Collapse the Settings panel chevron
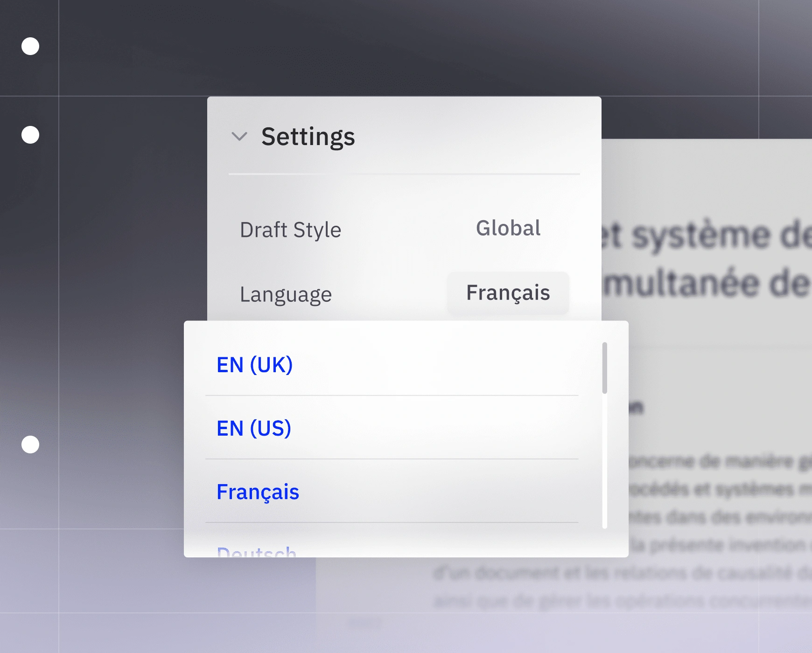 pos(239,137)
